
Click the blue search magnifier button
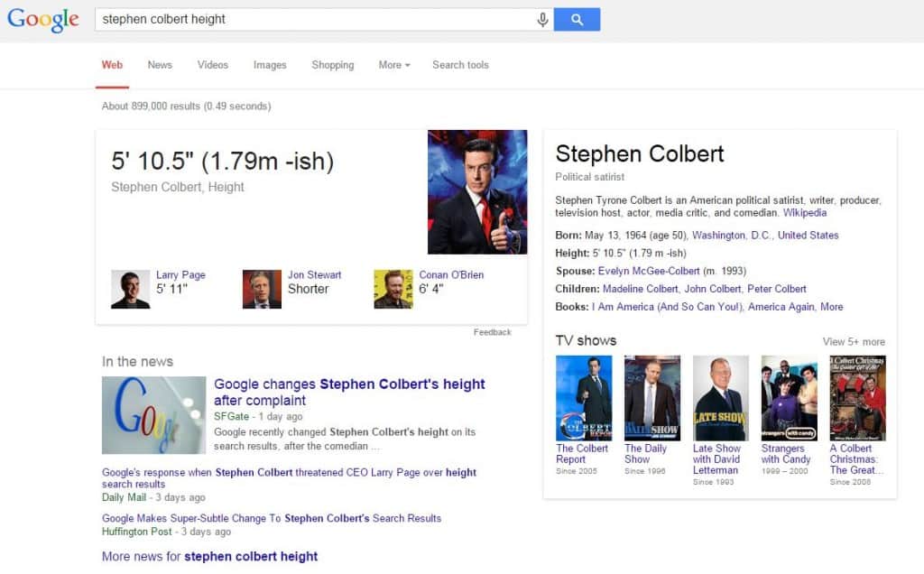(x=577, y=17)
